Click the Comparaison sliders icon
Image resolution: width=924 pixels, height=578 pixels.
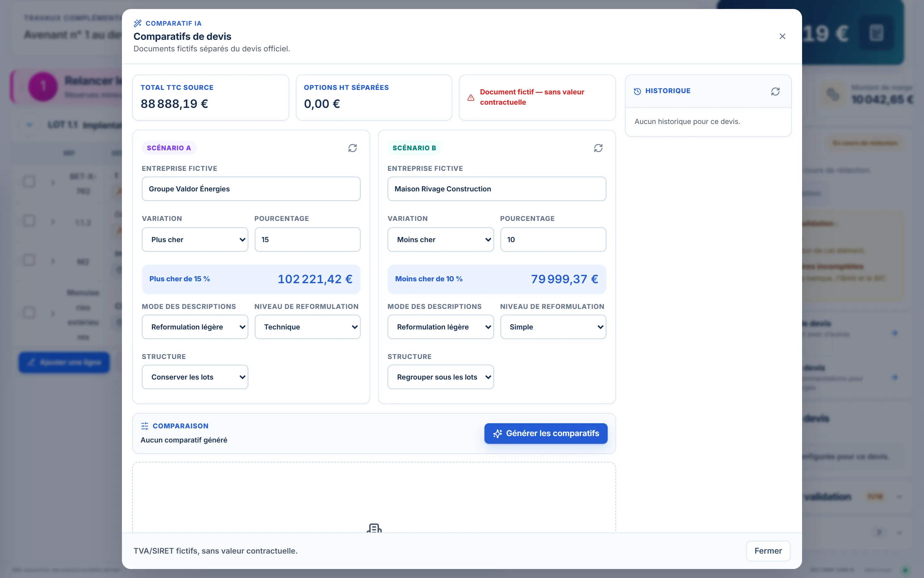point(145,426)
